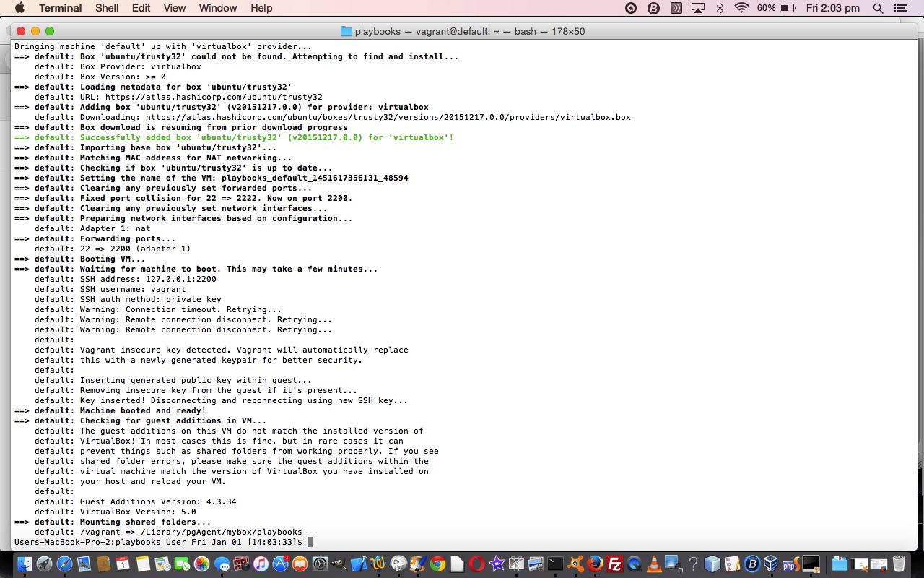Launch Safari compass icon in Dock
The image size is (924, 578).
tap(64, 564)
